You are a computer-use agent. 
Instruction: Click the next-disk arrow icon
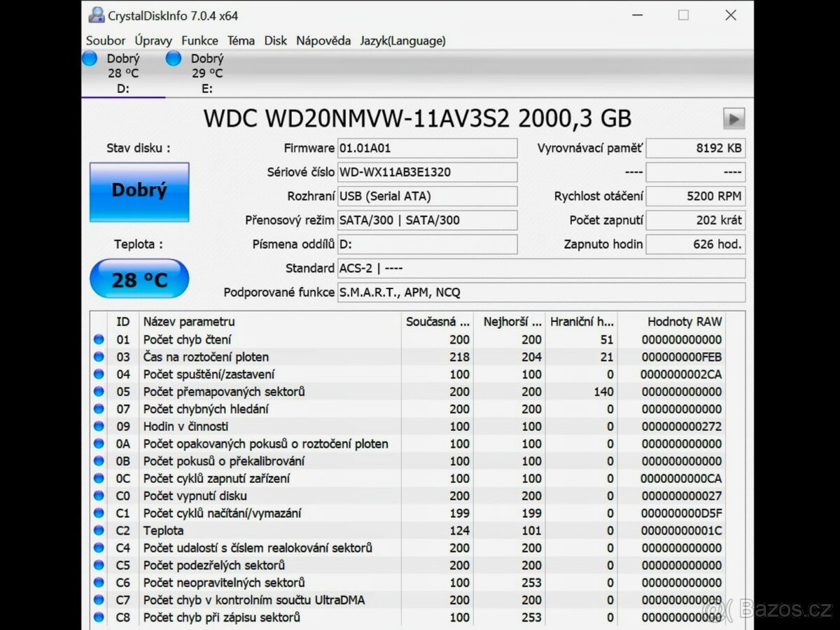[734, 118]
